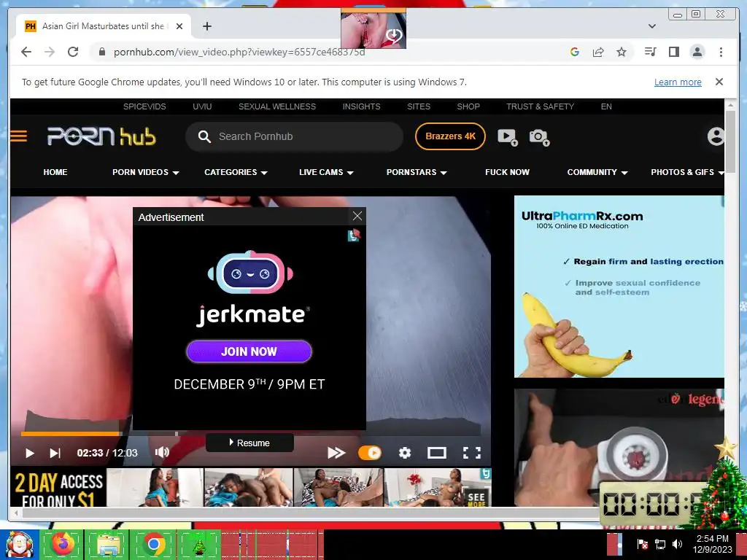Switch player to theater mode
747x560 pixels.
point(436,453)
